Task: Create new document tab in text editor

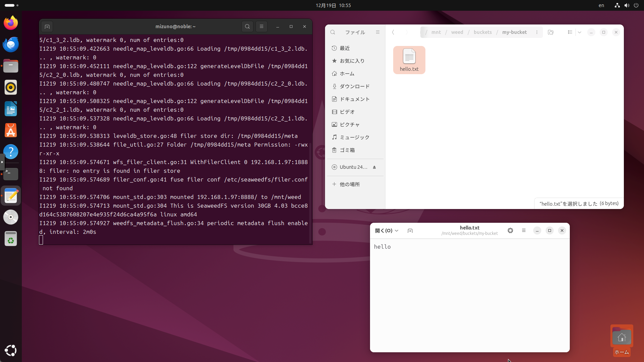Action: coord(410,230)
